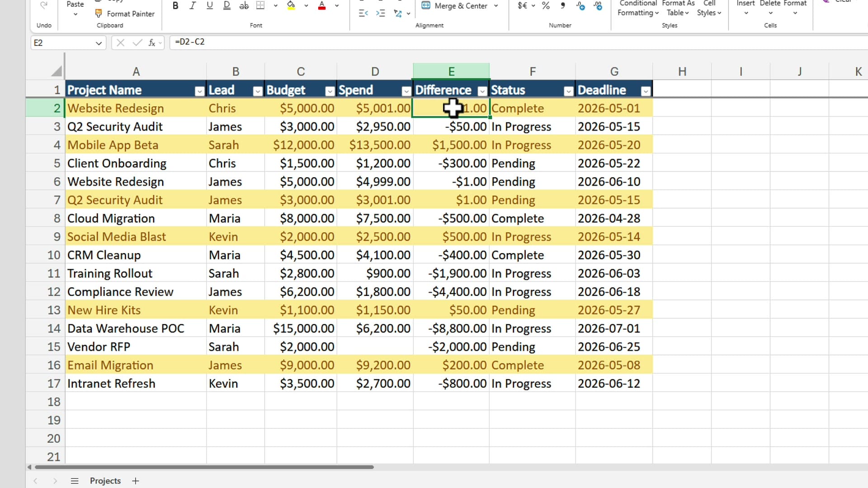Select column E header
Screen dimensions: 868x488
tap(451, 71)
